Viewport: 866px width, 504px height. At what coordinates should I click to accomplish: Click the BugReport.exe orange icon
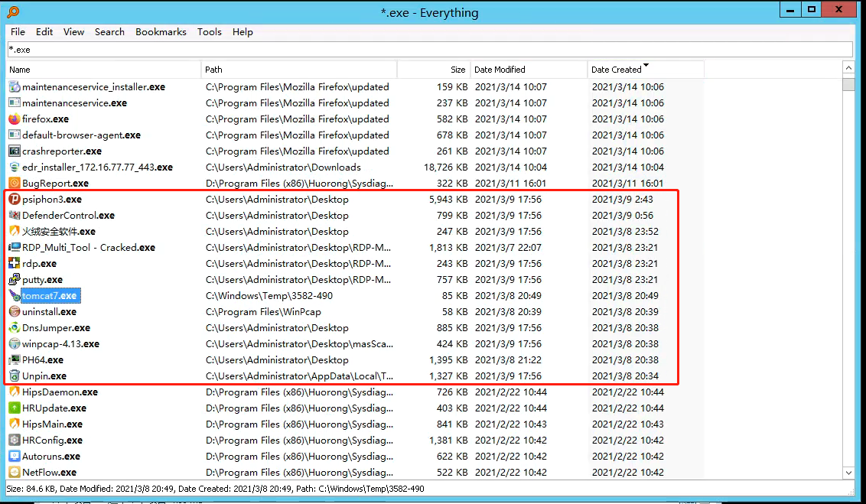click(x=14, y=184)
